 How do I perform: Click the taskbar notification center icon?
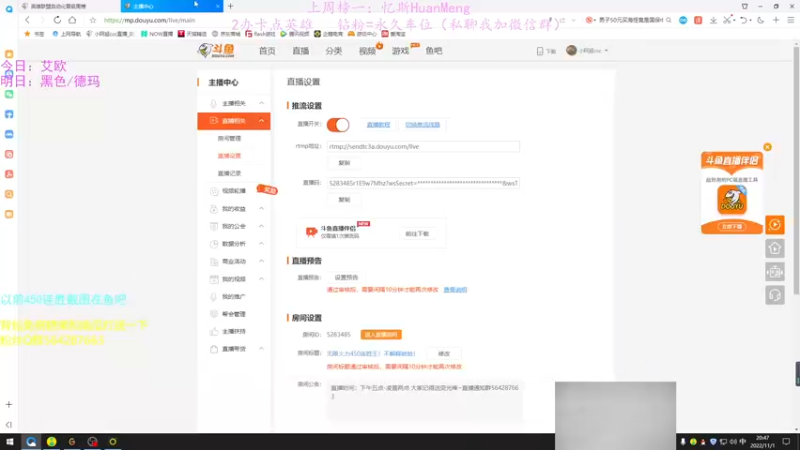pyautogui.click(x=786, y=441)
